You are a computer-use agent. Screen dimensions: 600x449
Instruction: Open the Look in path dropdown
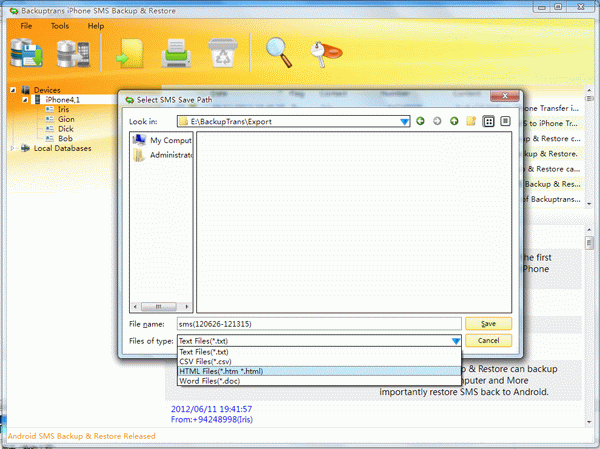(x=404, y=122)
